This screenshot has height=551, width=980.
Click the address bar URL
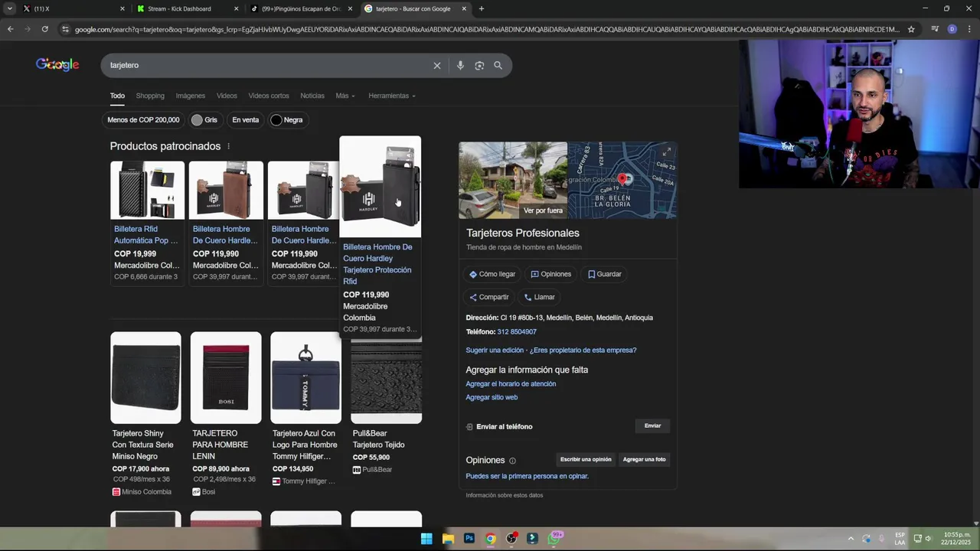pyautogui.click(x=487, y=29)
